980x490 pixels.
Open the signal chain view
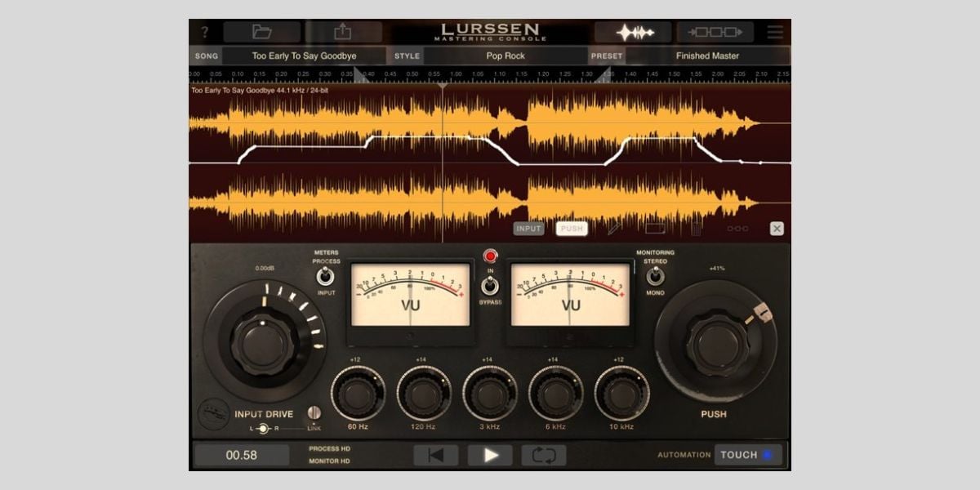pos(715,33)
